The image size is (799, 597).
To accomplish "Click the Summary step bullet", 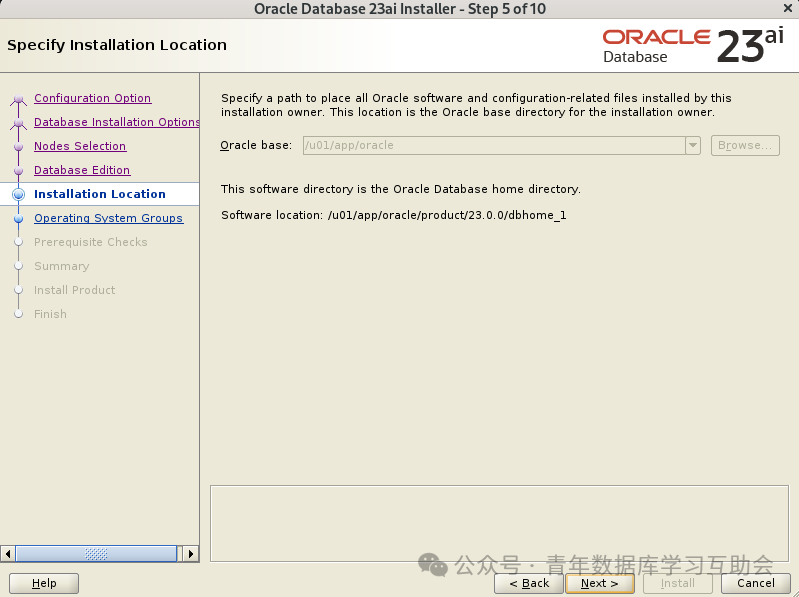I will click(x=18, y=266).
